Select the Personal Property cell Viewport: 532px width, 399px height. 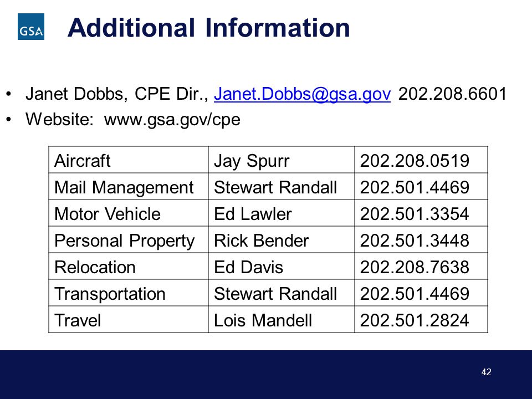point(128,239)
